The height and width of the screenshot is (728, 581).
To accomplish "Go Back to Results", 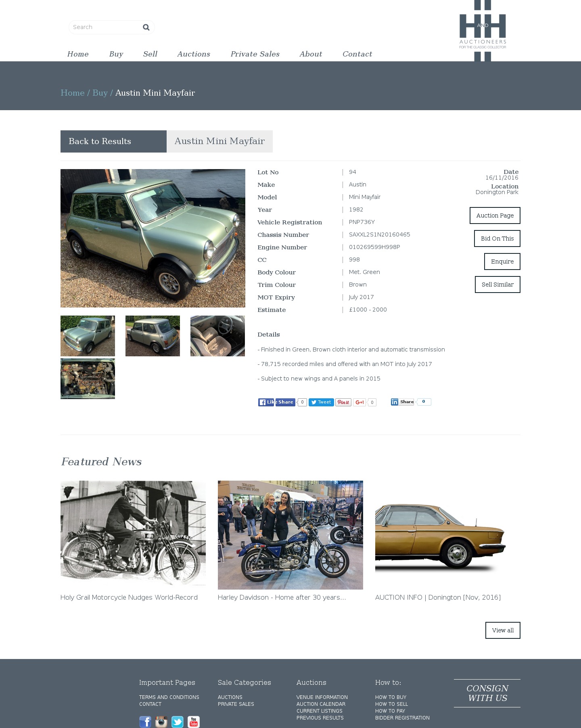I will pos(113,141).
